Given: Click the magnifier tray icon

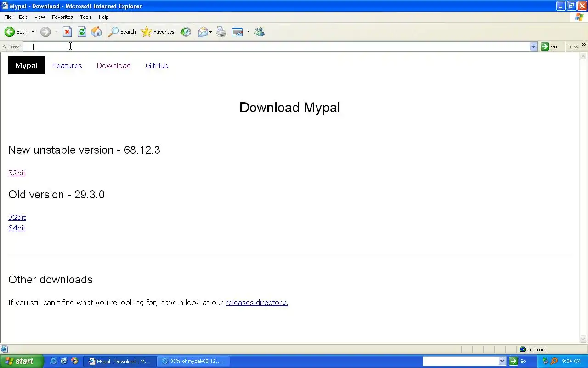Looking at the screenshot, I should (x=554, y=361).
